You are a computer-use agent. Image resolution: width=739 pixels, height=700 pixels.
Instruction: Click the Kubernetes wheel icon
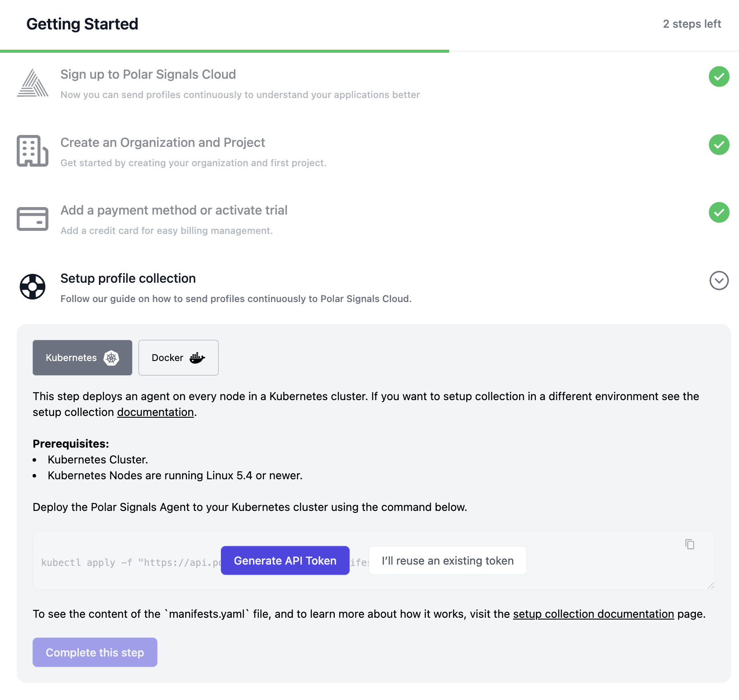coord(111,357)
